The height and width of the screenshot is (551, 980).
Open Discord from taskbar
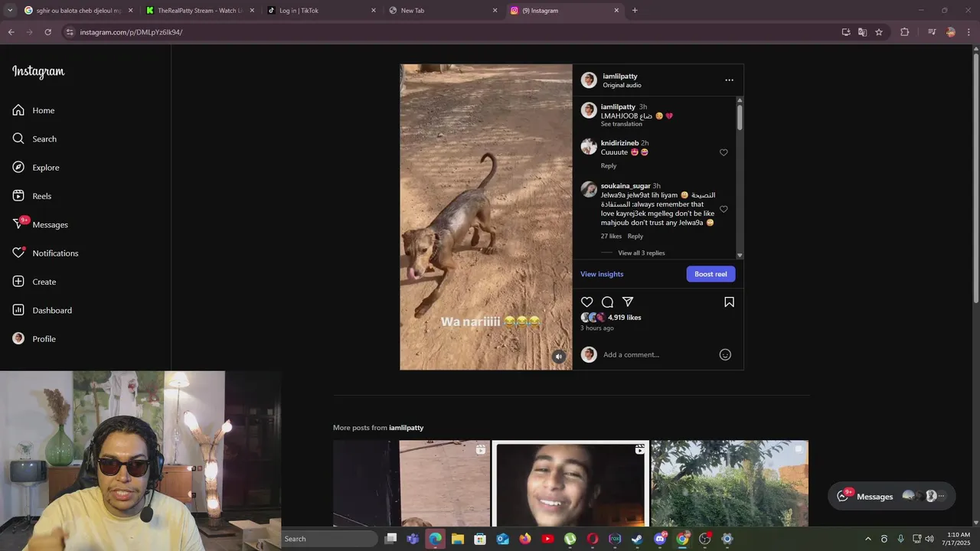tap(660, 539)
